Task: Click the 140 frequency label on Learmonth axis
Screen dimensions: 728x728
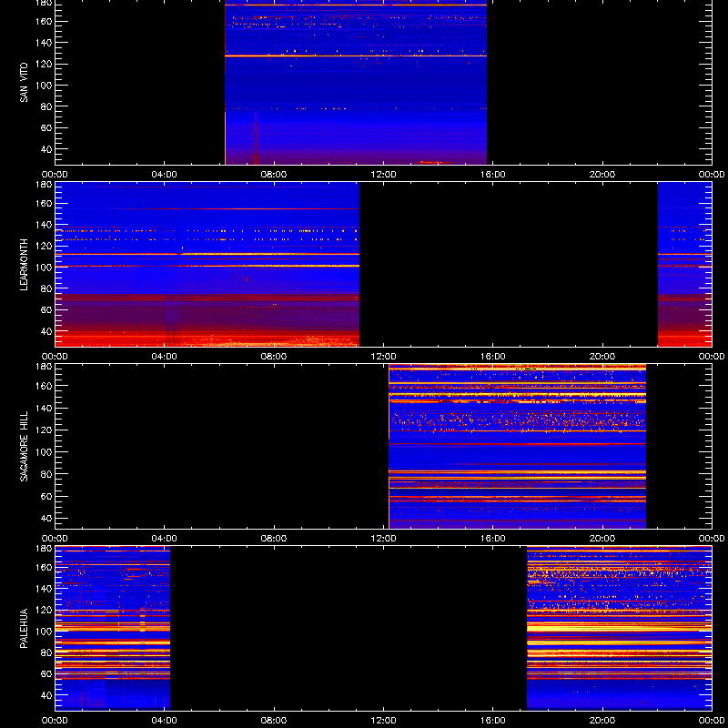Action: click(x=44, y=225)
